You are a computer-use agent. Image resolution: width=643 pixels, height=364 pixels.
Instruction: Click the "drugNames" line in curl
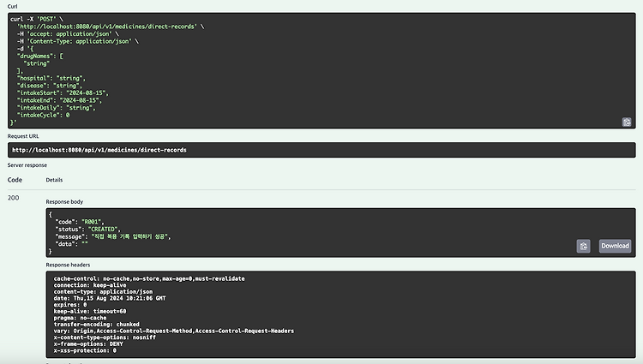pos(39,56)
